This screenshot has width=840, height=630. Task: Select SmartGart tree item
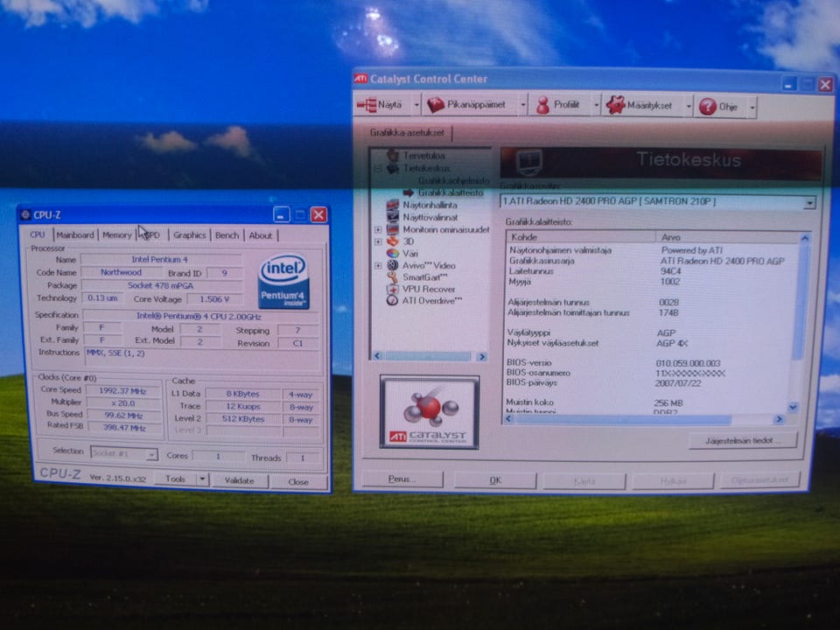425,277
